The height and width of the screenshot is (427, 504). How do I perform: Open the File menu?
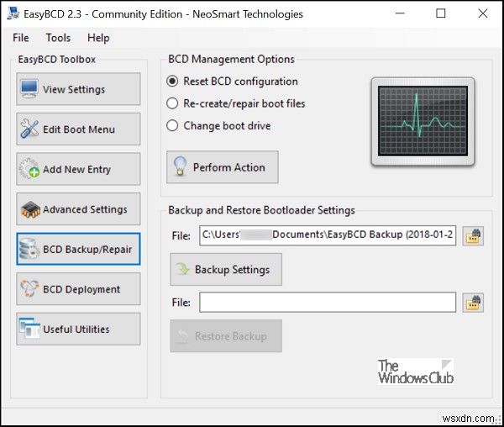(x=21, y=38)
